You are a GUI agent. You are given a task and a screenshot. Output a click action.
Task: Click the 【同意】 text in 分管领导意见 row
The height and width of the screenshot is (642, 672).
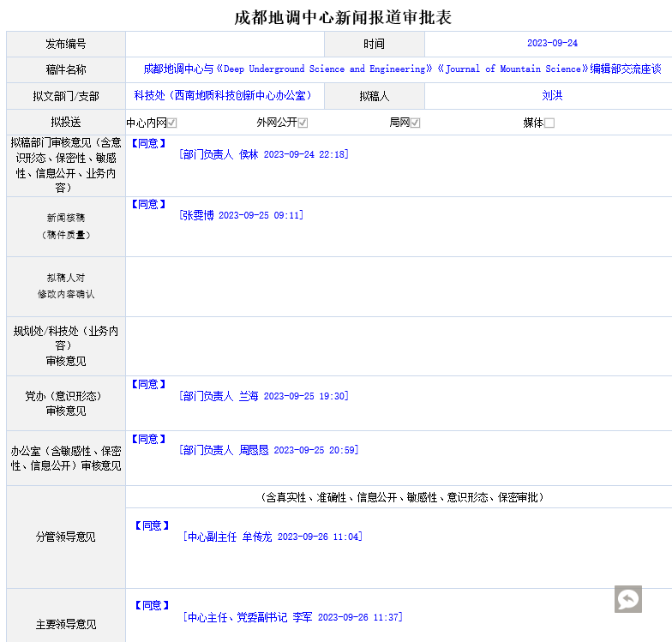pyautogui.click(x=152, y=525)
